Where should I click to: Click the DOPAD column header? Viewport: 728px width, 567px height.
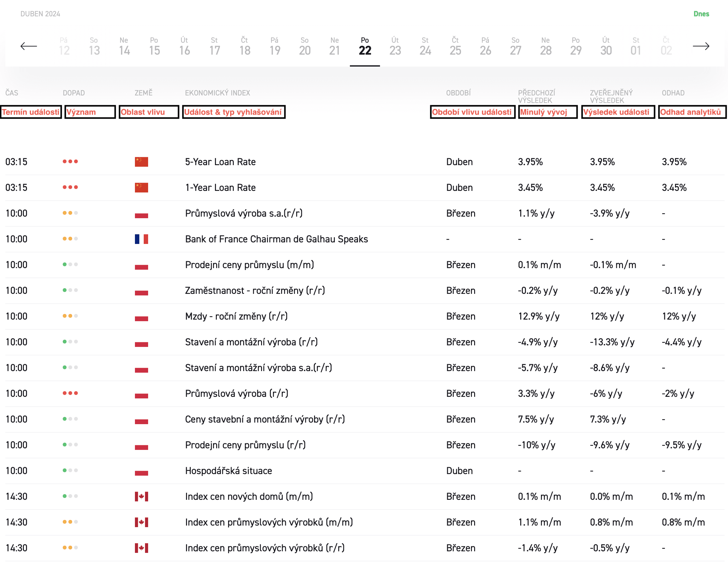74,93
